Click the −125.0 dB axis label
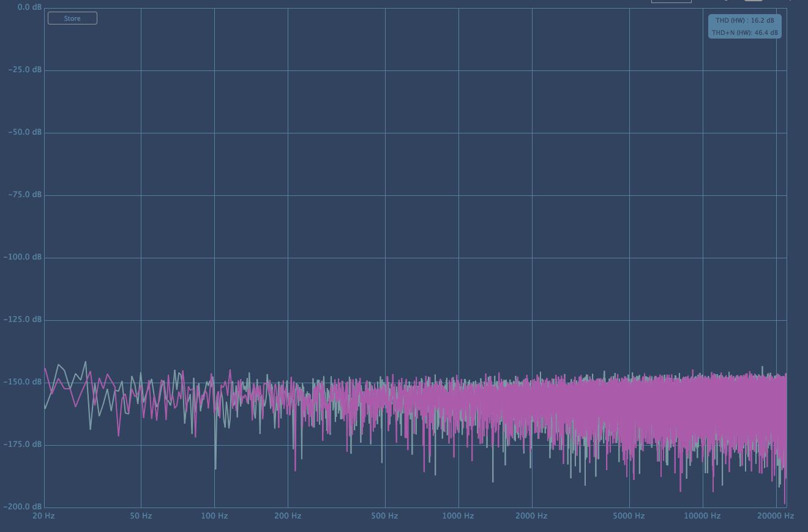Image resolution: width=808 pixels, height=532 pixels. 23,319
